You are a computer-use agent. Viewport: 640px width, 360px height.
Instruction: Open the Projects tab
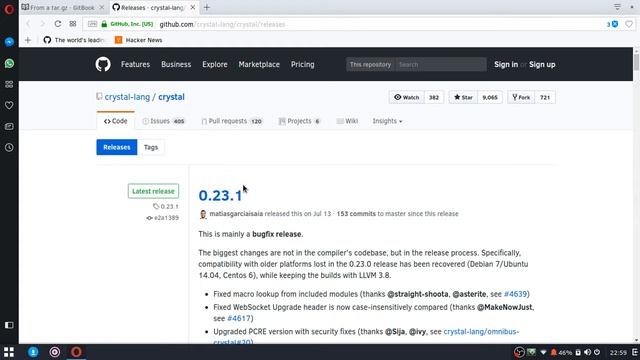300,121
